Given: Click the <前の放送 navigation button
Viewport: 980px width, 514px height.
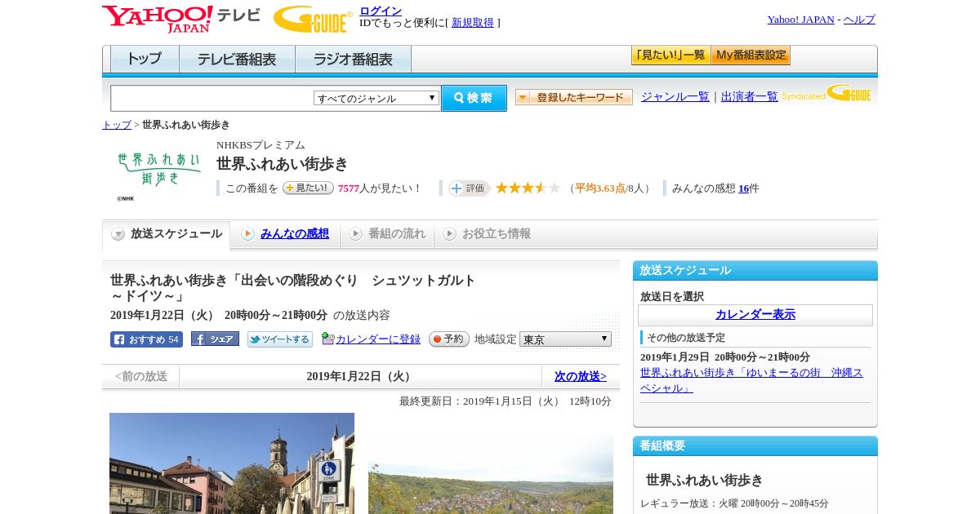Looking at the screenshot, I should [x=141, y=377].
